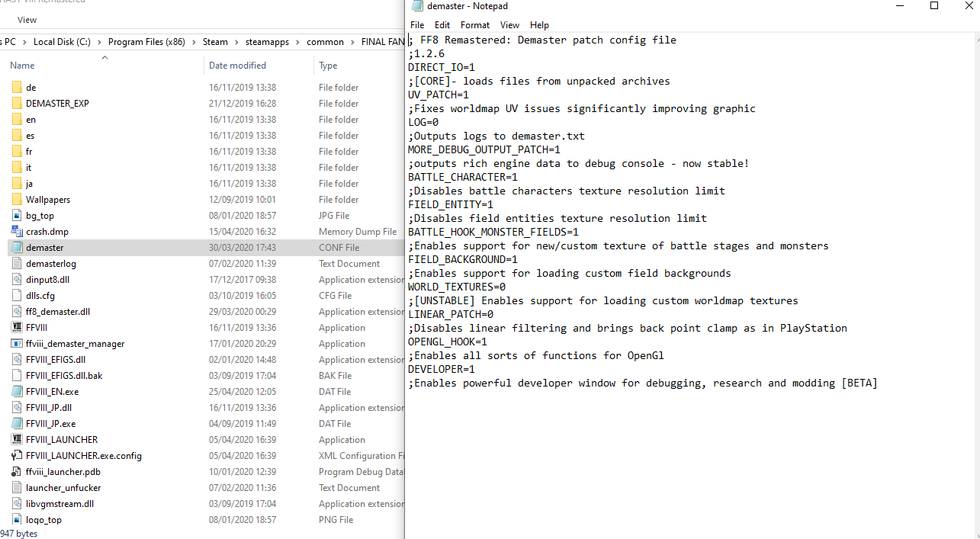Place cursor on MORE_DEBUG_OUTPUT_PATCH=1 line

484,149
